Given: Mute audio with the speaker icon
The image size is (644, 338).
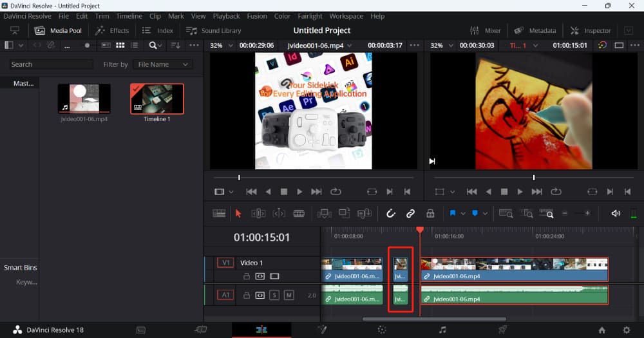Looking at the screenshot, I should (616, 214).
